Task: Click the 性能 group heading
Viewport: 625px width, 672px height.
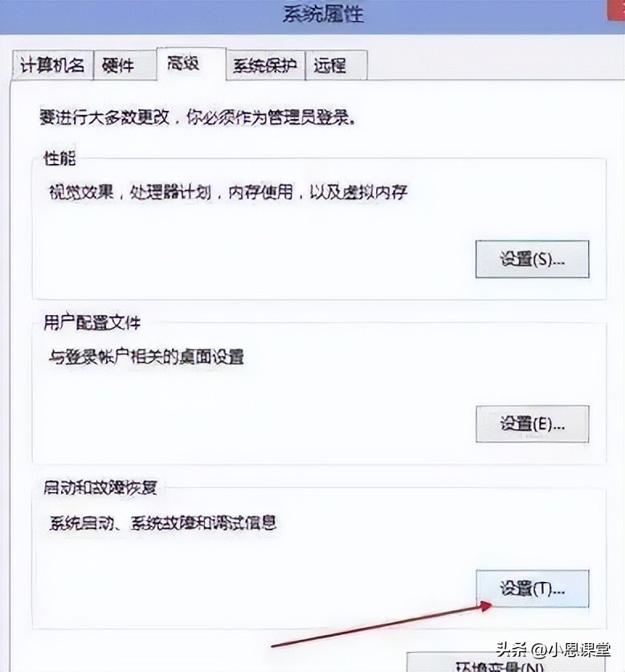Action: pyautogui.click(x=59, y=158)
